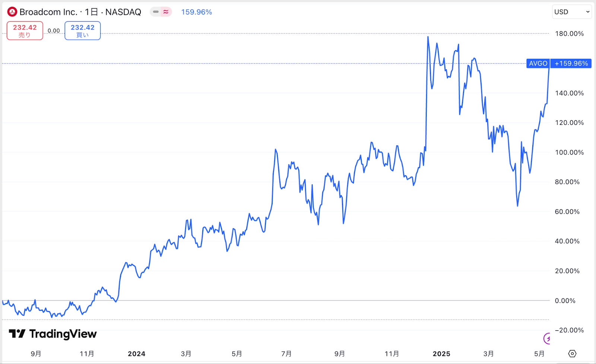Click the Broadcom logo icon
Screen dimensions: 596x364
(12, 12)
